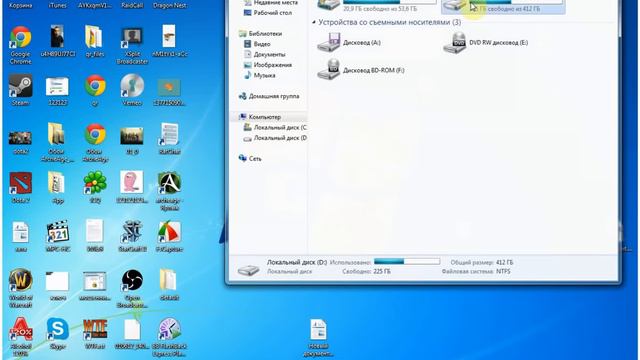Image resolution: width=640 pixels, height=360 pixels.
Task: Select the pink cartoon image file
Action: (x=132, y=187)
